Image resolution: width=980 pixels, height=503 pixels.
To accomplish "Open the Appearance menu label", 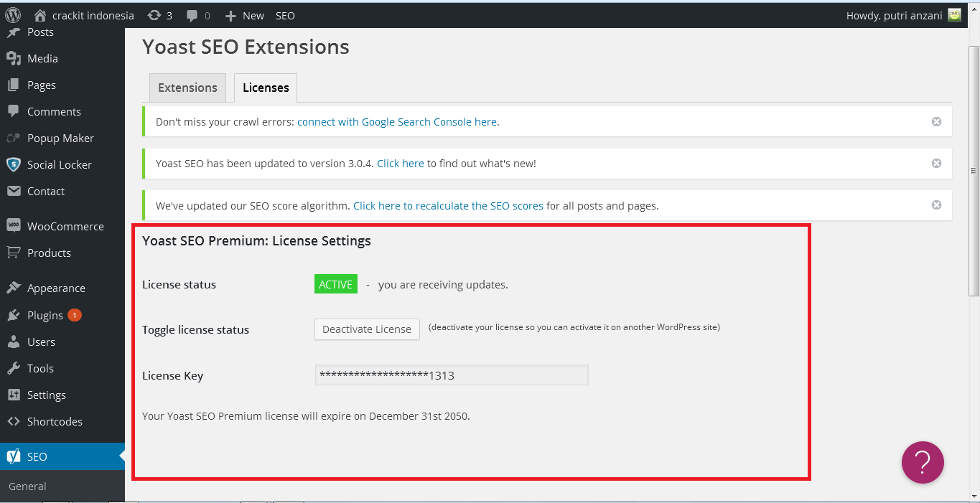I will pyautogui.click(x=56, y=288).
